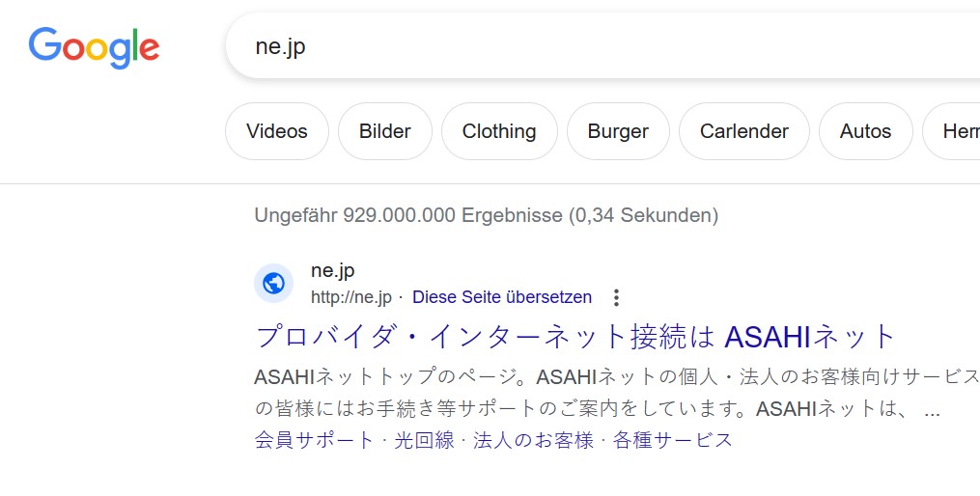The height and width of the screenshot is (496, 980).
Task: Click the partially visible Hem chip
Action: pos(952,131)
